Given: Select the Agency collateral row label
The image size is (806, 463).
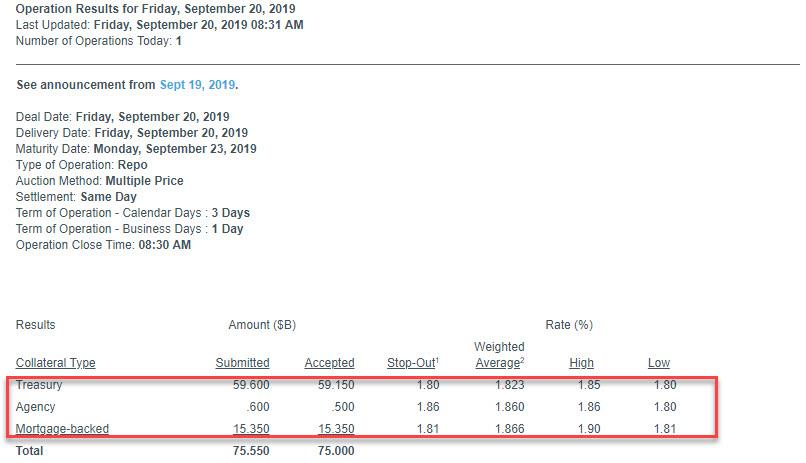Looking at the screenshot, I should 35,407.
